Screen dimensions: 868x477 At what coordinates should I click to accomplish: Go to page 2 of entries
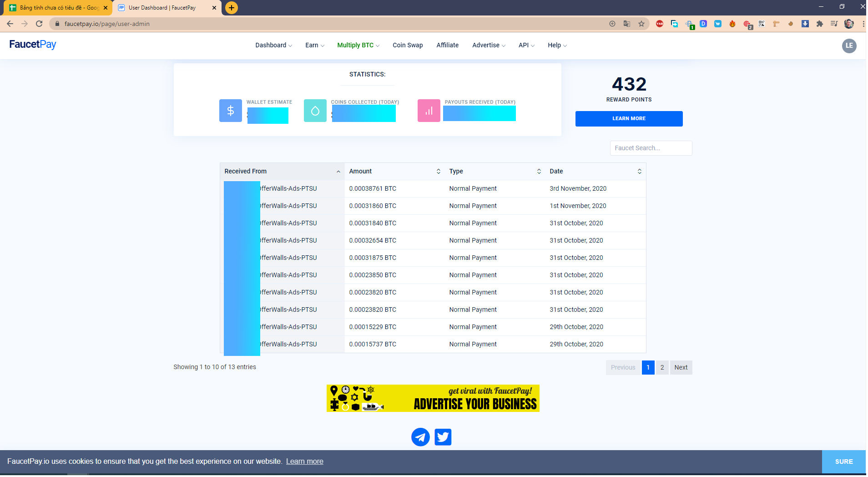click(x=662, y=367)
